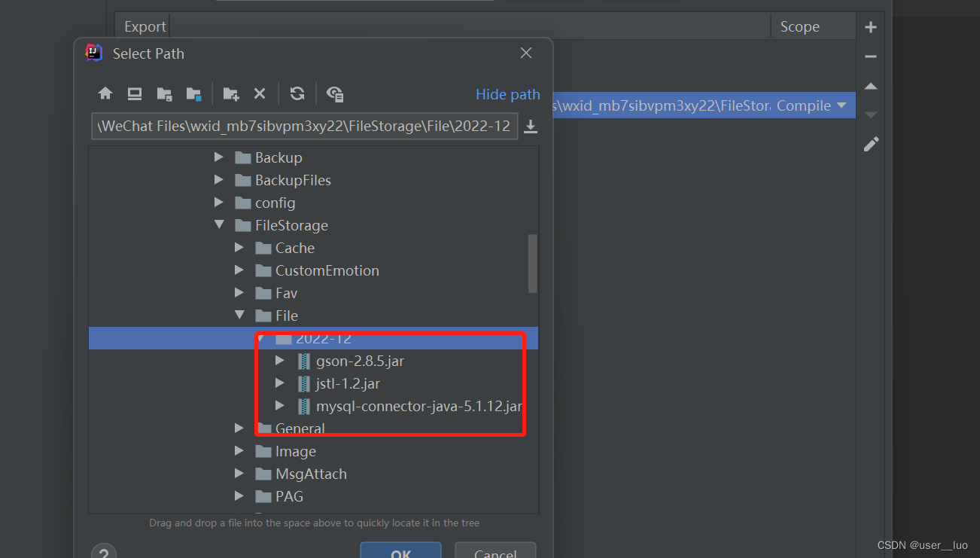
Task: Click the pencil edit icon on right panel
Action: tap(870, 143)
